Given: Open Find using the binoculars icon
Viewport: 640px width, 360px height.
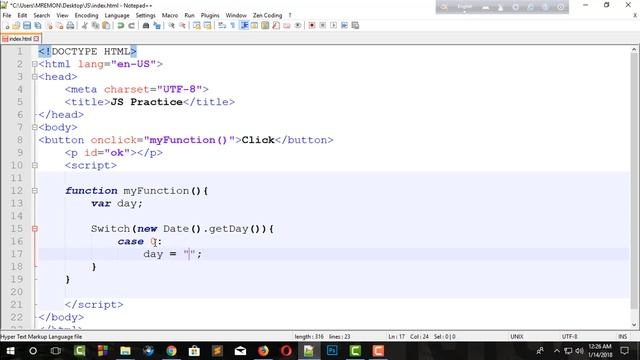Looking at the screenshot, I should point(146,25).
